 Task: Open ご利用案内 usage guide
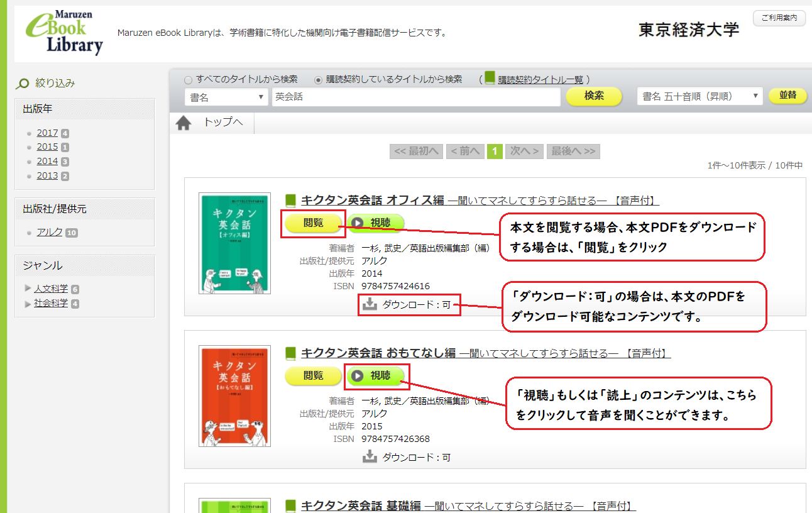point(779,18)
